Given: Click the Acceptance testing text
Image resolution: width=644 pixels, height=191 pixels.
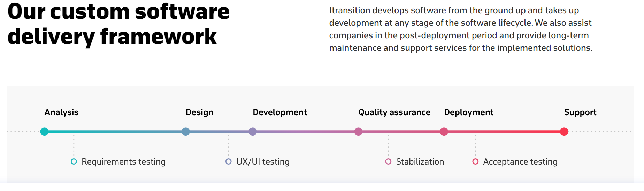Looking at the screenshot, I should click(520, 162).
